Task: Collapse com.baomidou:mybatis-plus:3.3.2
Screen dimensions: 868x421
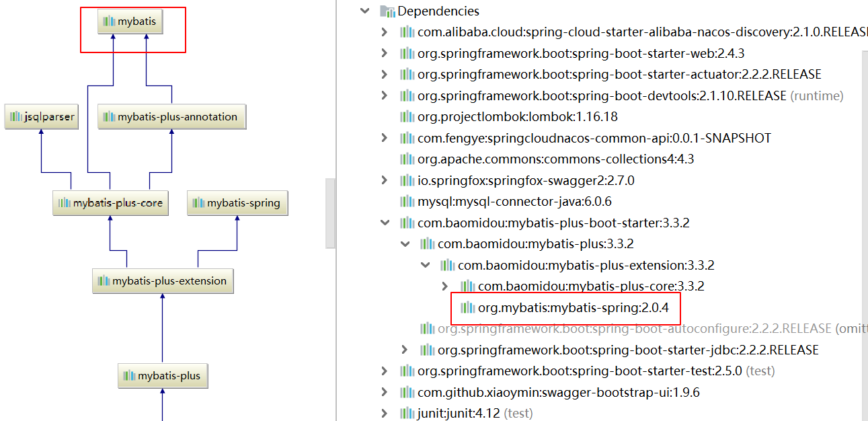Action: point(404,244)
